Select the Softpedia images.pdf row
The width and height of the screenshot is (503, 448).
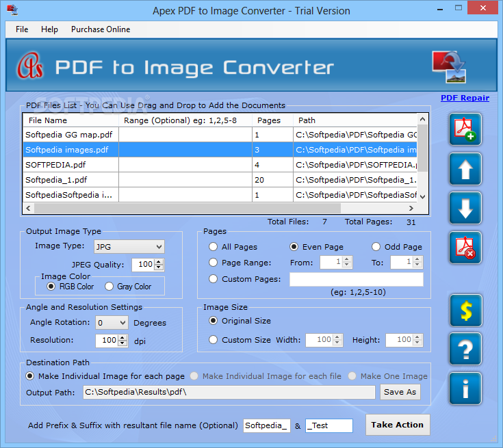(220, 150)
